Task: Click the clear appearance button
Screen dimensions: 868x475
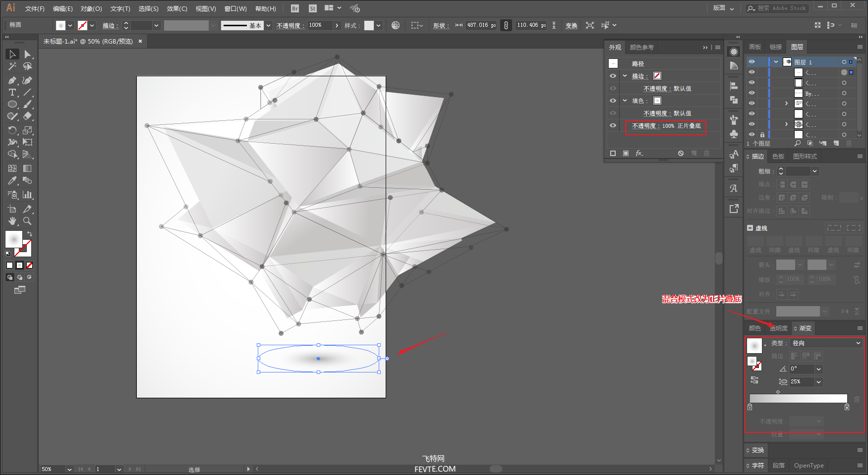Action: [681, 153]
